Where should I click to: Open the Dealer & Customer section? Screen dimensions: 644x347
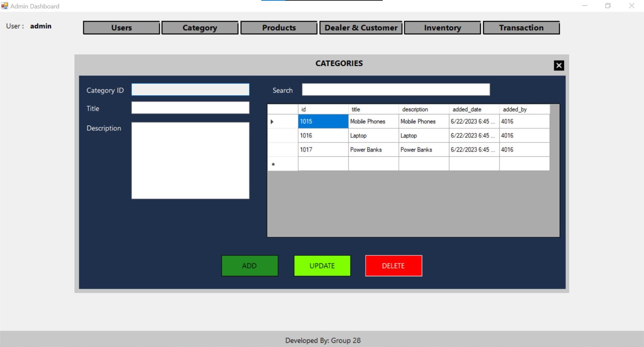point(361,28)
